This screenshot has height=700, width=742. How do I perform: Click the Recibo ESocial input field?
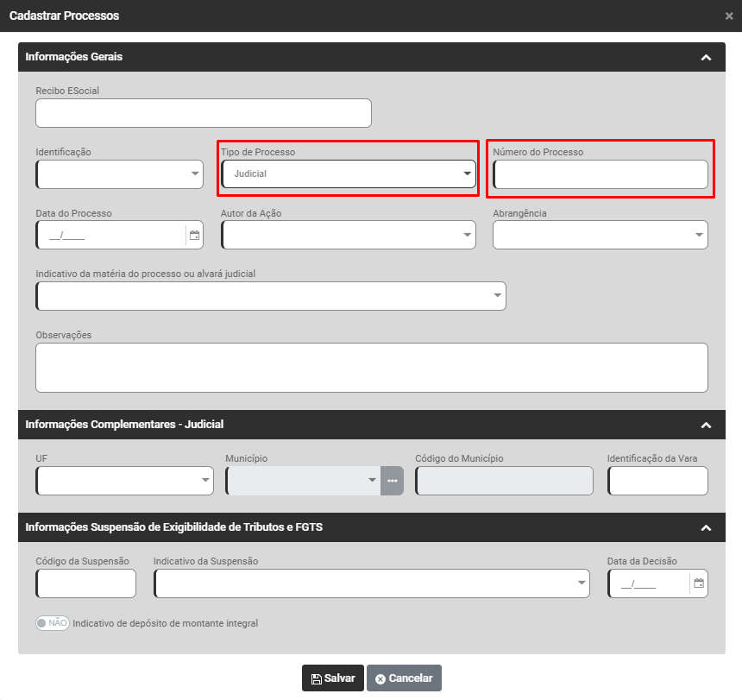click(204, 113)
